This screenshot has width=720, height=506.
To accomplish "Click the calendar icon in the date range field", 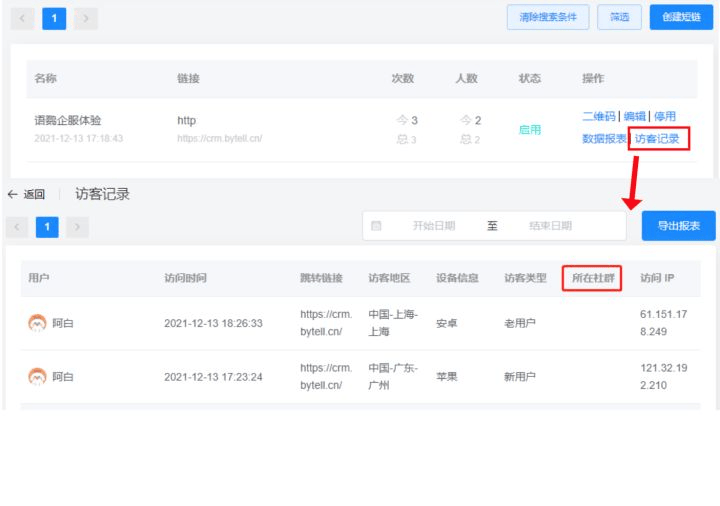I will [376, 226].
